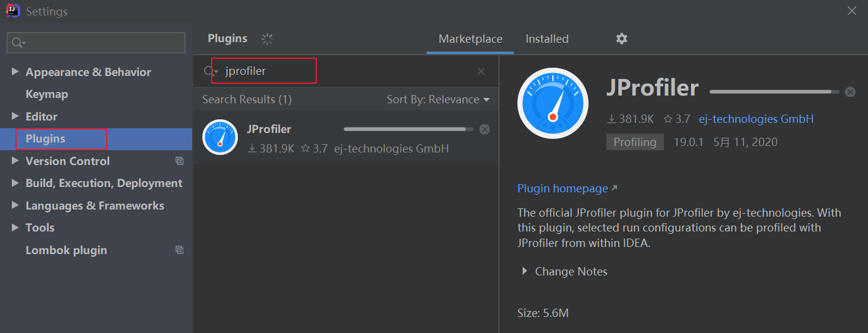Click the '5月 11, 2020' date text
This screenshot has width=868, height=333.
745,142
